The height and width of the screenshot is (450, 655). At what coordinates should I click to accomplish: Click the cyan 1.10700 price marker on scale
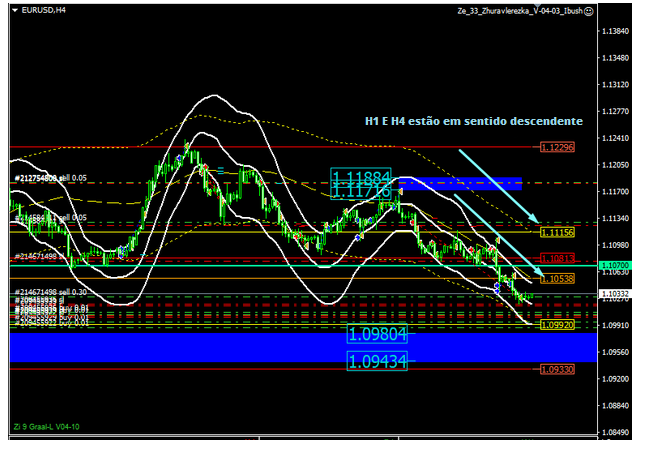tap(616, 265)
